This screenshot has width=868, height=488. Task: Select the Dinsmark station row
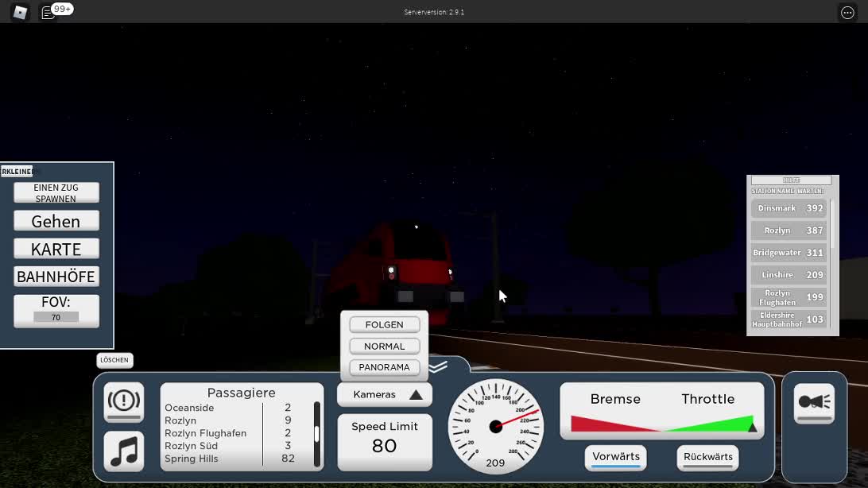[789, 208]
